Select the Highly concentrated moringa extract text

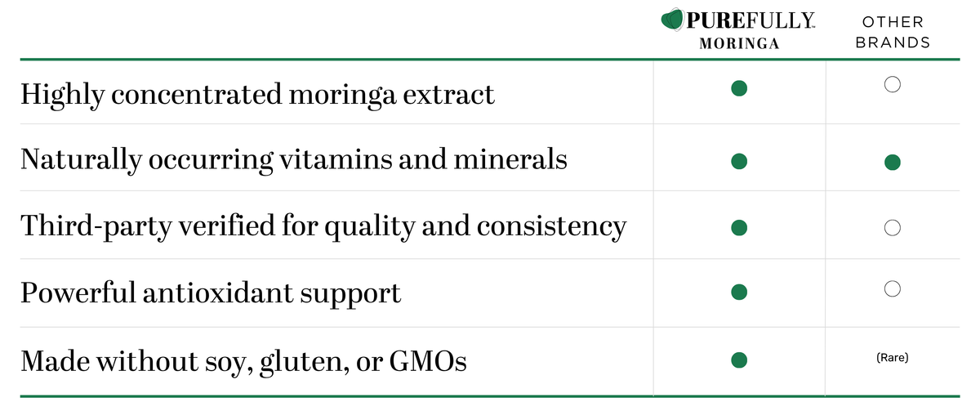coord(257,95)
